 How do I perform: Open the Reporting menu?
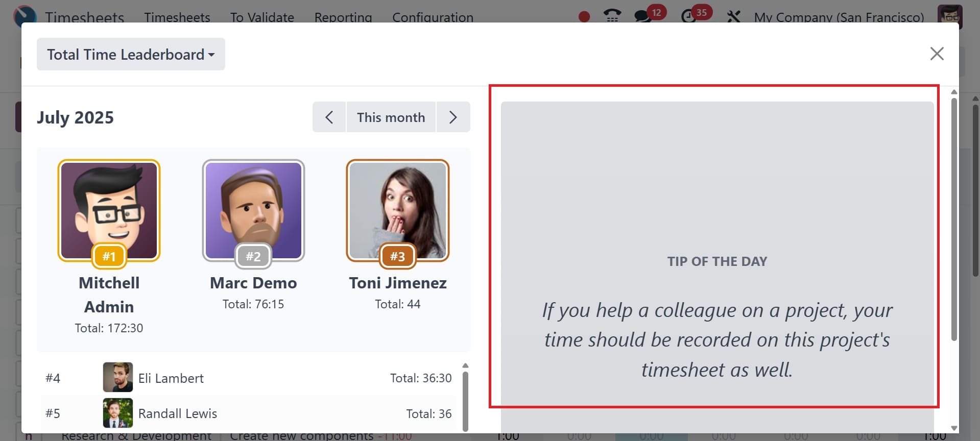(x=343, y=17)
